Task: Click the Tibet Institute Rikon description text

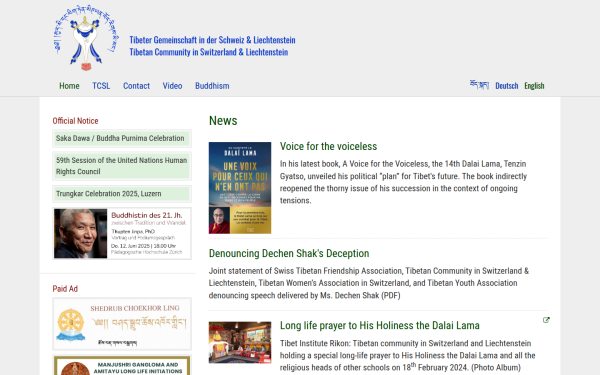Action: click(x=408, y=355)
